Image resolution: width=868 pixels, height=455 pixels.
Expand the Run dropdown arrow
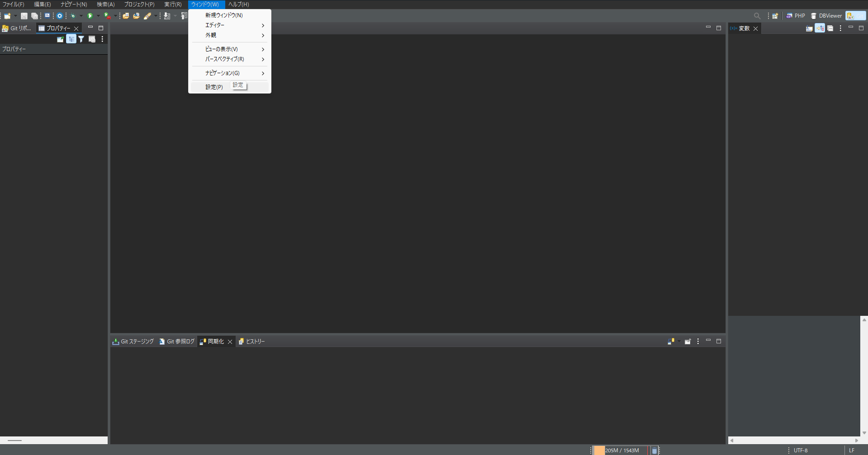tap(98, 16)
